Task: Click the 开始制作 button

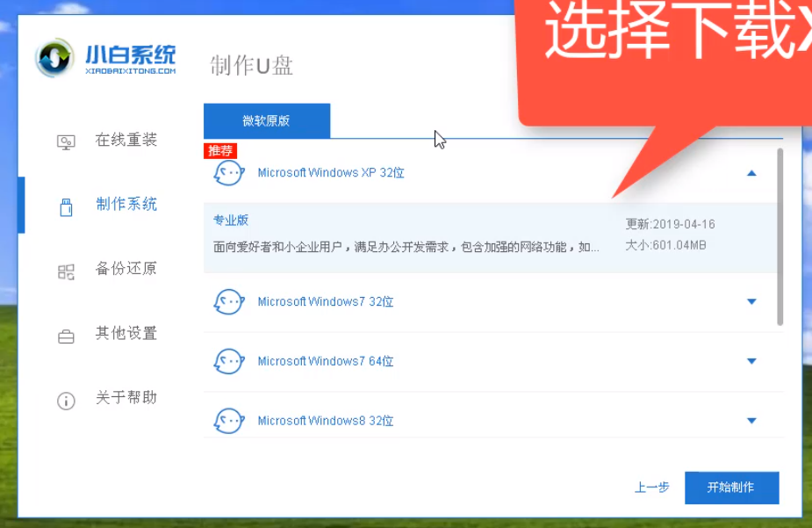Action: [x=731, y=488]
